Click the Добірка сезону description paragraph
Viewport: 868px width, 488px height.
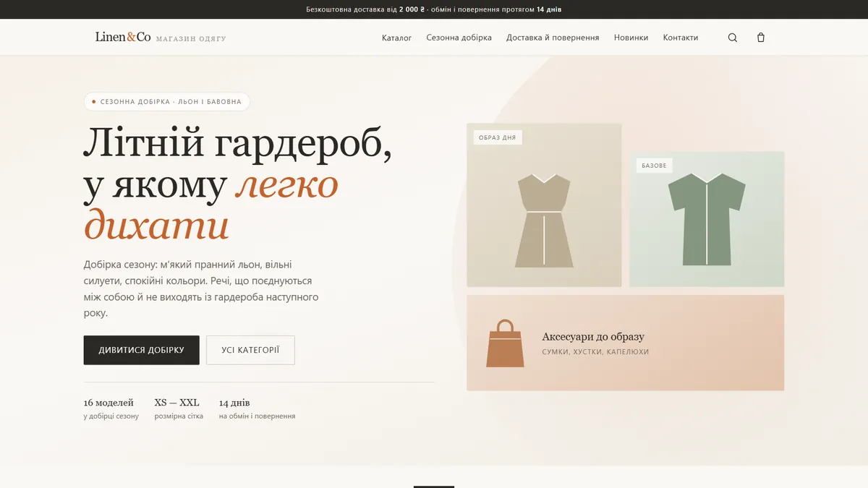[x=201, y=289]
